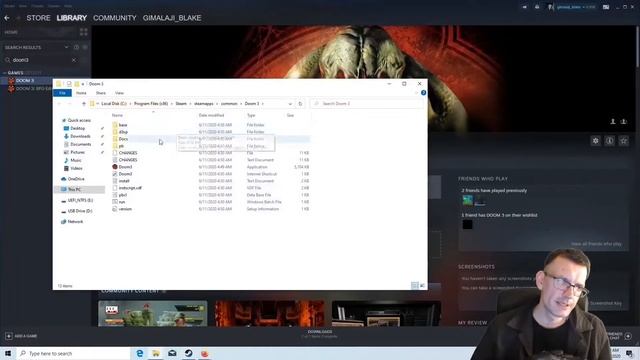
Task: Expand the address bar history dropdown
Action: (290, 104)
